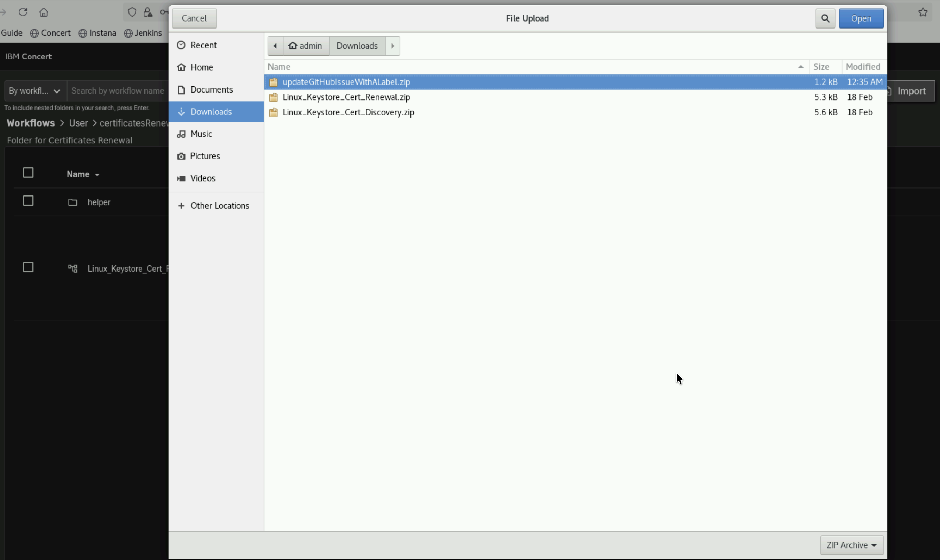Click the browser home icon
The image size is (940, 560).
44,13
